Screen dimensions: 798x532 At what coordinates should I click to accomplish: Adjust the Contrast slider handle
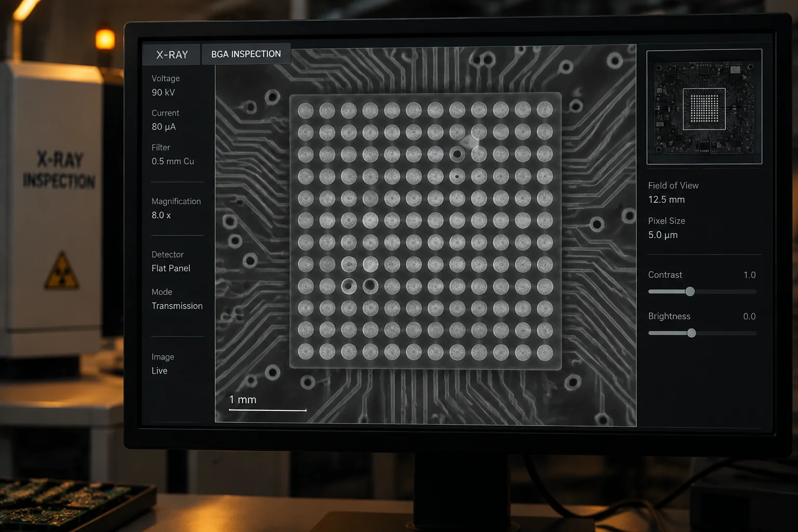point(690,291)
